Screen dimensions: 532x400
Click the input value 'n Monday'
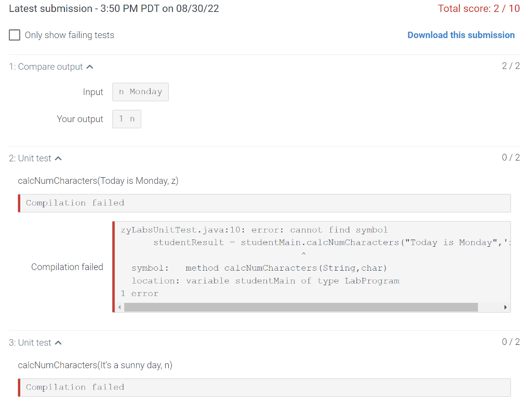[x=140, y=92]
